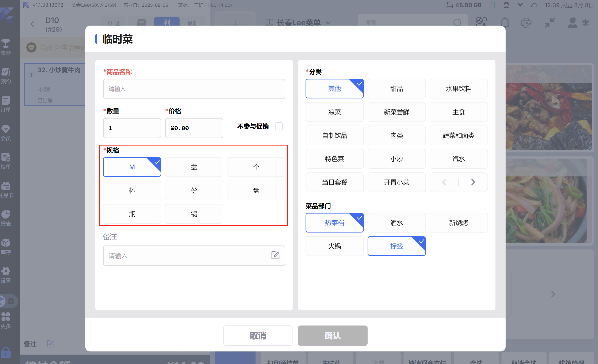
Task: Click the 取消 cancel button
Action: pyautogui.click(x=258, y=335)
